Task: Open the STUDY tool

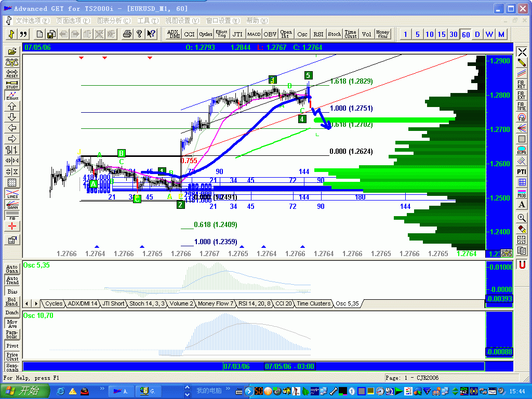Action: point(12,85)
